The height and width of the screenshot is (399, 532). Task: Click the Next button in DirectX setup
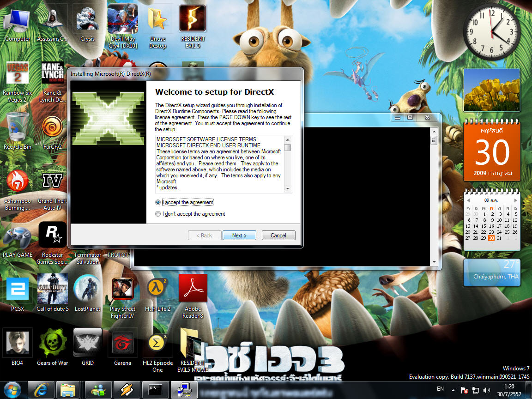tap(239, 236)
